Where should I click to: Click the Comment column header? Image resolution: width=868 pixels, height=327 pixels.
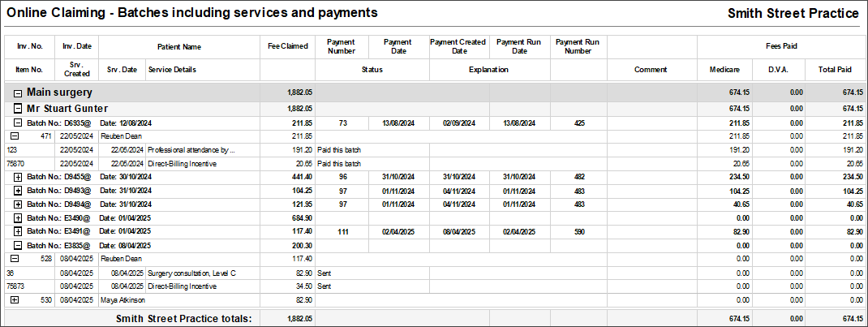click(x=651, y=70)
